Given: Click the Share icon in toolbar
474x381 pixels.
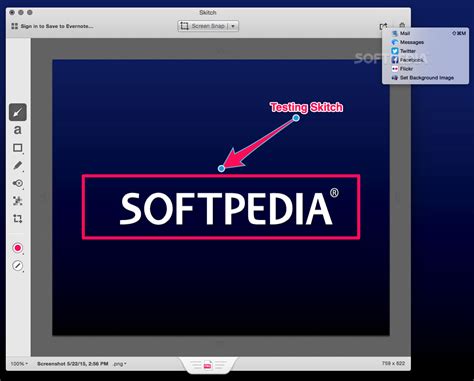Looking at the screenshot, I should point(384,26).
